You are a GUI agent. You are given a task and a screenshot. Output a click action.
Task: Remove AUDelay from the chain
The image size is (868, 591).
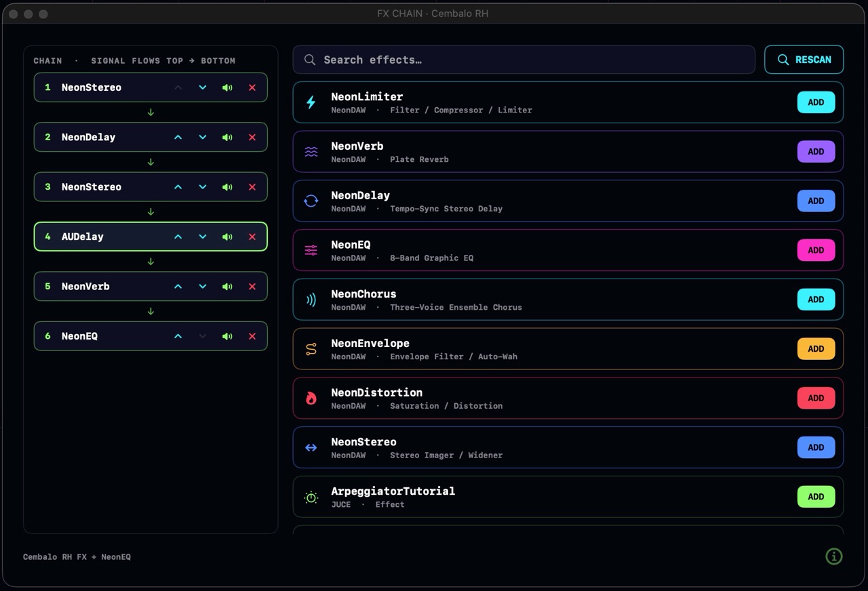[252, 237]
